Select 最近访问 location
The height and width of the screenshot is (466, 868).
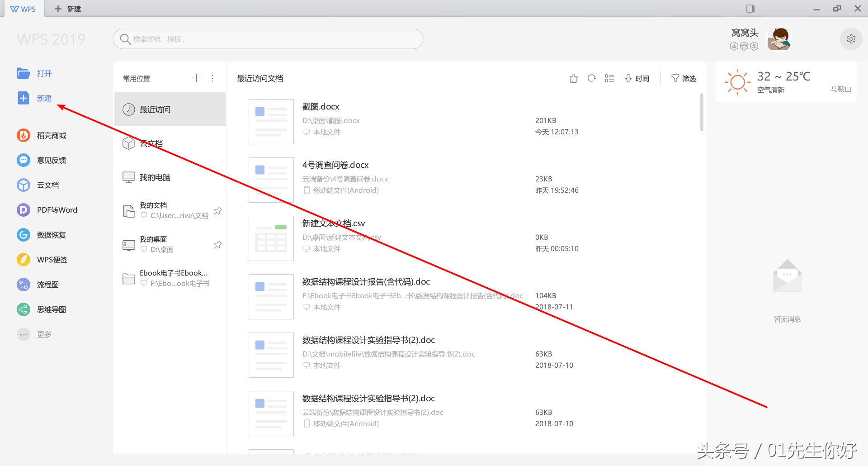tap(170, 109)
